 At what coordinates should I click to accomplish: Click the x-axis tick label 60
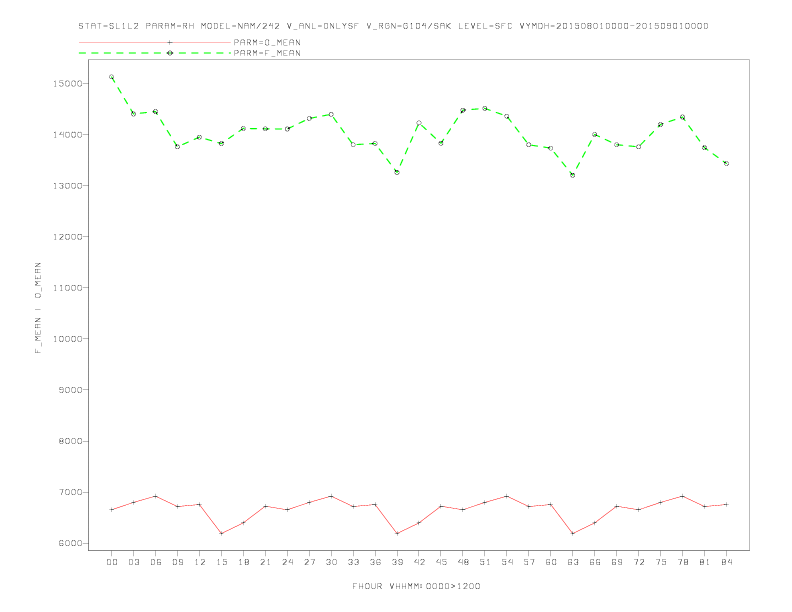tap(551, 562)
